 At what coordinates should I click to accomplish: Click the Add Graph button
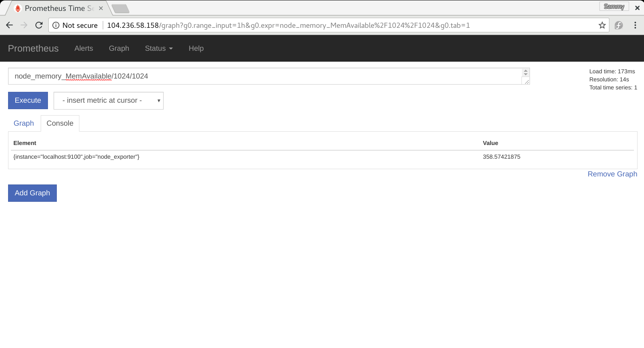[x=32, y=193]
